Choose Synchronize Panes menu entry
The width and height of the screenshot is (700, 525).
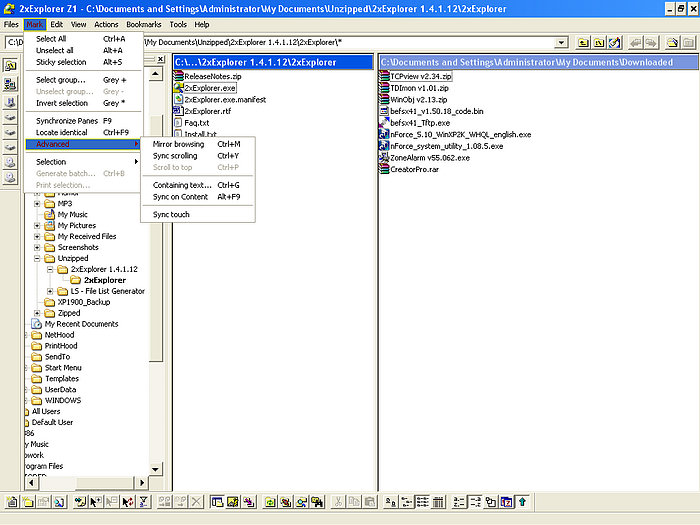click(83, 121)
